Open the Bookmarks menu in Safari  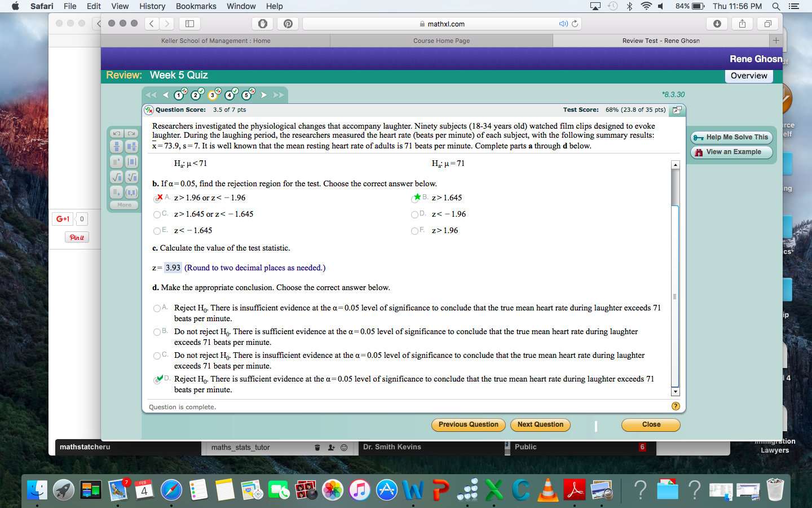[196, 6]
